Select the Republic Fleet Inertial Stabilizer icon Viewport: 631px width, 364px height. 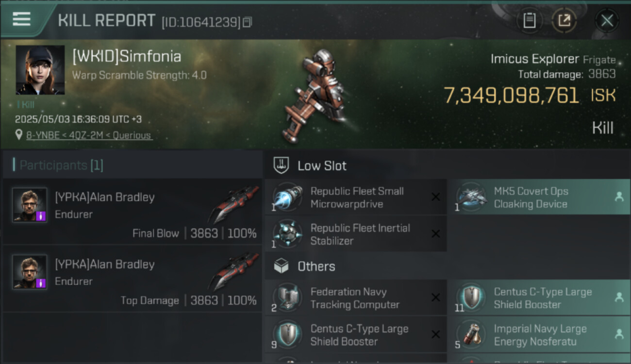[288, 234]
